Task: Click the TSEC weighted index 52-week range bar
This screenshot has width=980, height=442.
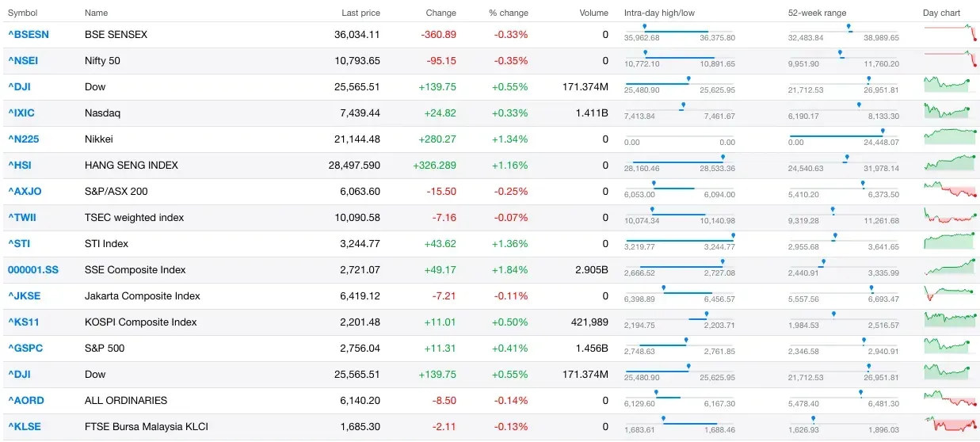Action: 844,213
